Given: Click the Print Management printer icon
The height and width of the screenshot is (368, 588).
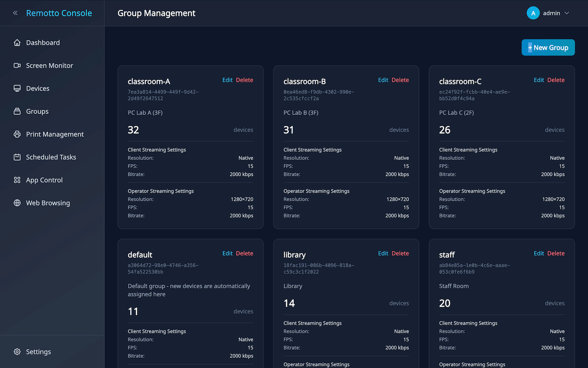Looking at the screenshot, I should pyautogui.click(x=17, y=134).
